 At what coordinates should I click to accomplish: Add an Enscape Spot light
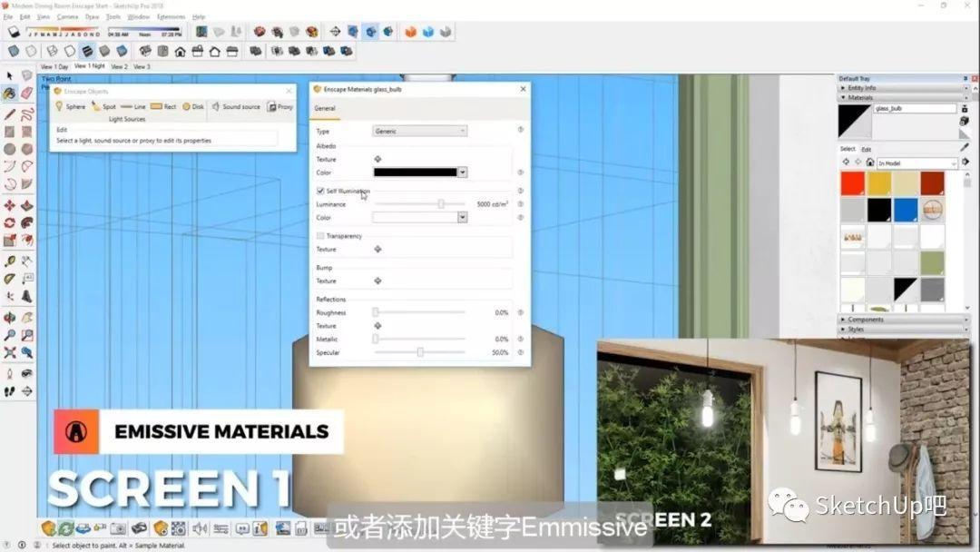point(103,107)
